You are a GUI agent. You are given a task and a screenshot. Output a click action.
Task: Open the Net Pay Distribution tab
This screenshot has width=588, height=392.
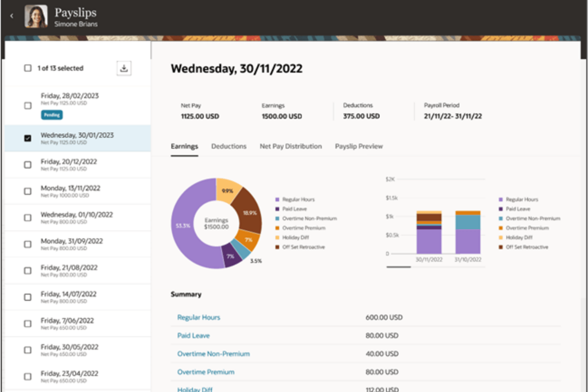pos(291,146)
